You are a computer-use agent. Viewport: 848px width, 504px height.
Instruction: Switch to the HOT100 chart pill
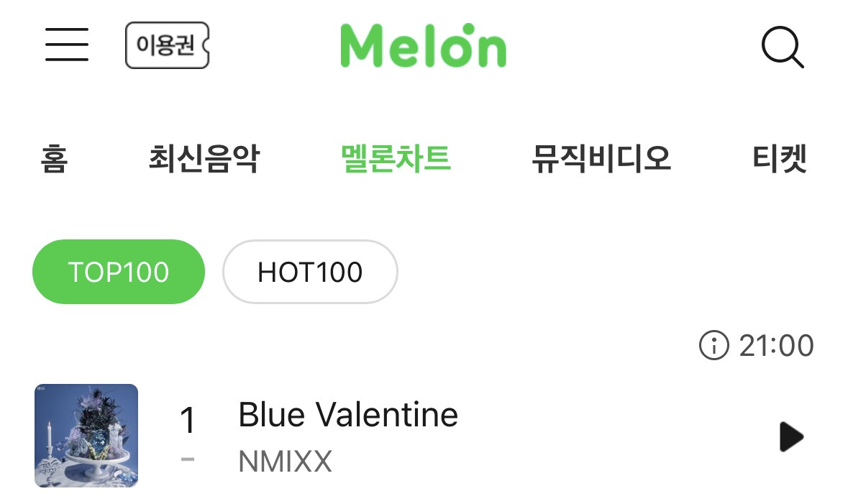click(310, 272)
